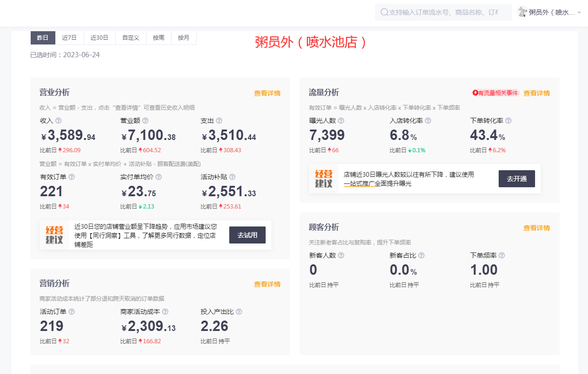Click the 有流量相关事件 alert badge
Viewport: 588px width, 374px height.
(495, 93)
